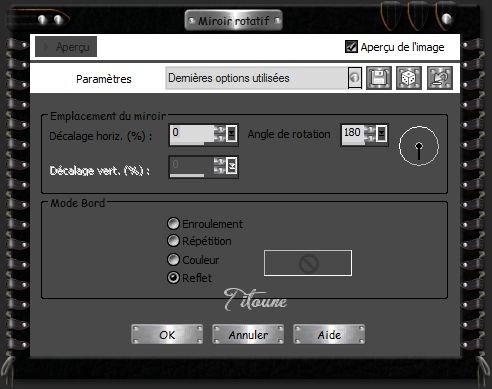The width and height of the screenshot is (492, 389).
Task: Click the Miroir rotatif title bar
Action: click(x=234, y=21)
